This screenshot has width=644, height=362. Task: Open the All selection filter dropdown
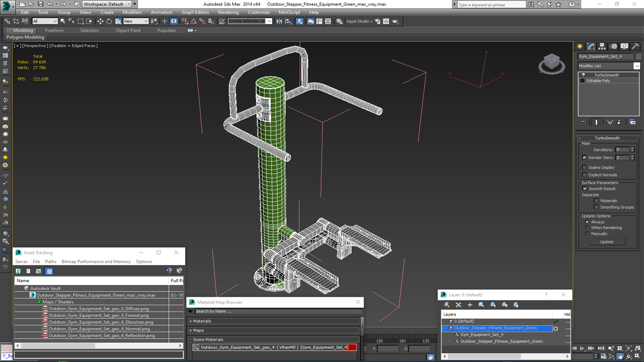pos(45,21)
